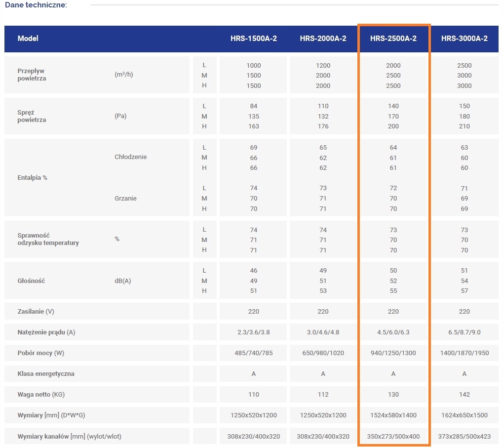The image size is (503, 448).
Task: Click the Klasa energetyczna row label
Action: tap(46, 373)
